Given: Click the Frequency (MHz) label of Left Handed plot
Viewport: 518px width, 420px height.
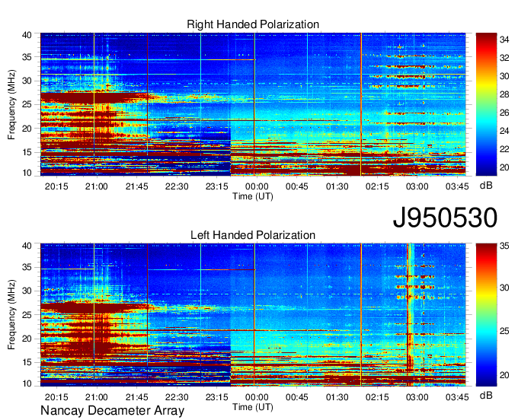Looking at the screenshot, I should click(11, 315).
